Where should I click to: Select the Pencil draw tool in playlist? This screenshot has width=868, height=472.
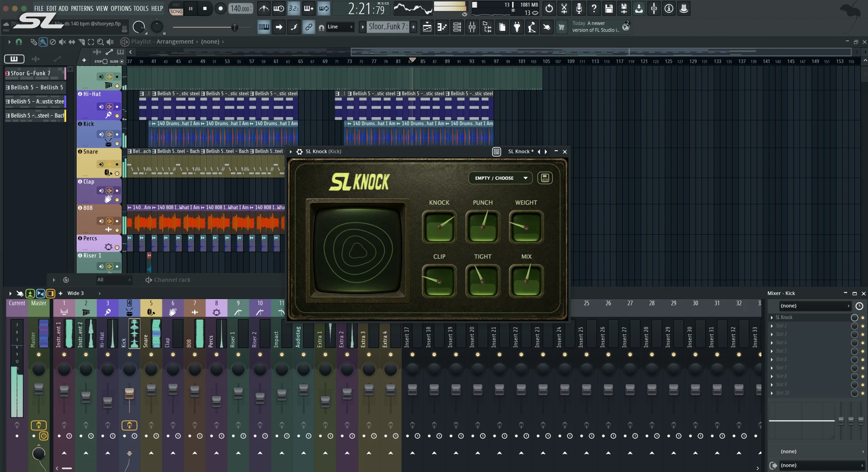(x=34, y=42)
